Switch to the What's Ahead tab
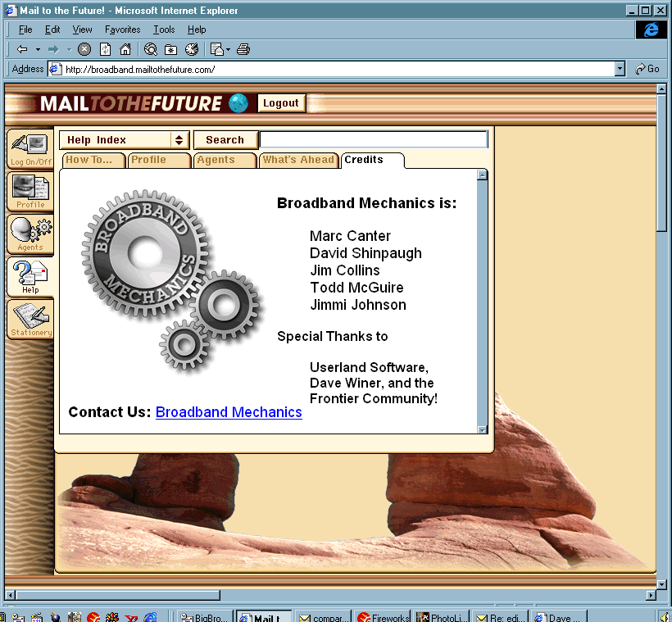The width and height of the screenshot is (672, 622). point(297,161)
